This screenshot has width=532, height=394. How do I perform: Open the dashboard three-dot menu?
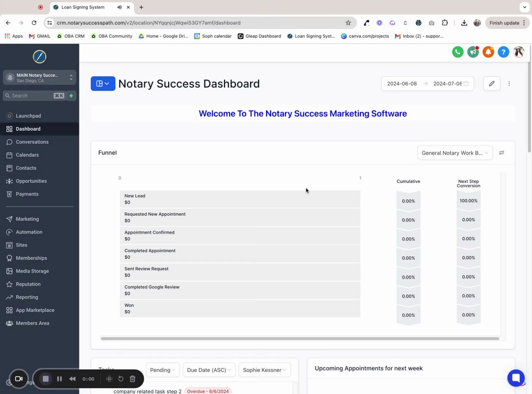(509, 83)
